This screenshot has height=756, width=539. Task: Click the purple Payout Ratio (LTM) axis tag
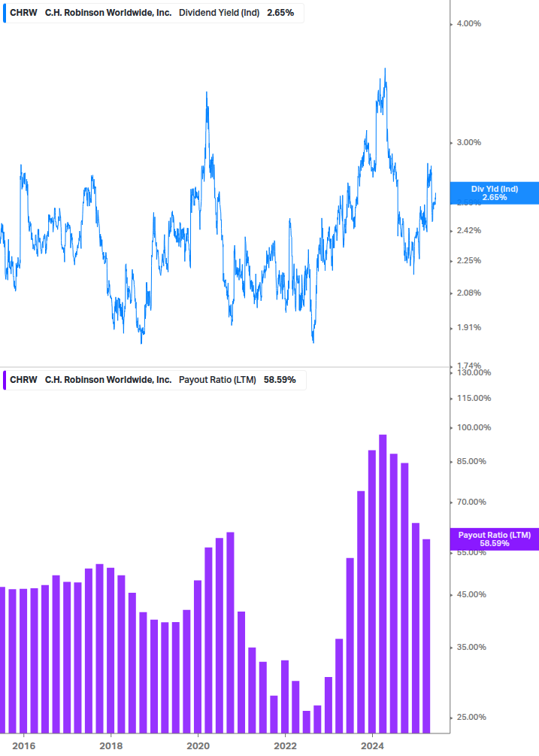(x=494, y=539)
